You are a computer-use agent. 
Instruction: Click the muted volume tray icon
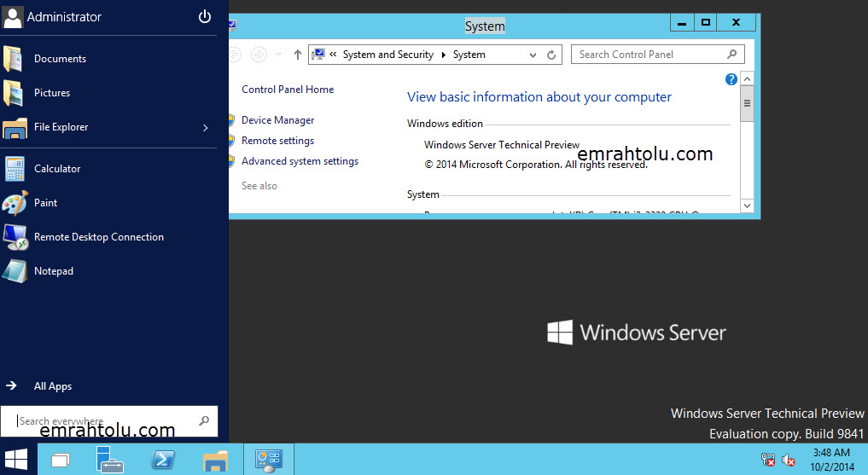click(x=789, y=460)
